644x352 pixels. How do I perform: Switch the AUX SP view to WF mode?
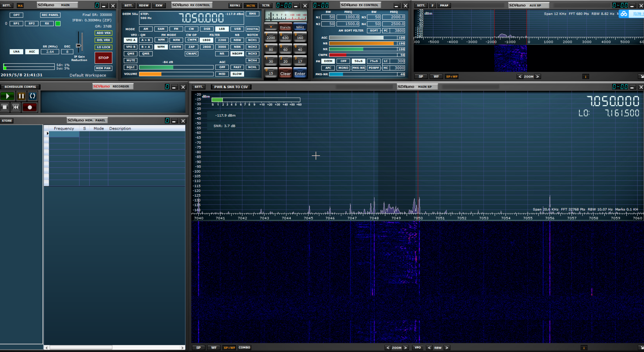436,77
